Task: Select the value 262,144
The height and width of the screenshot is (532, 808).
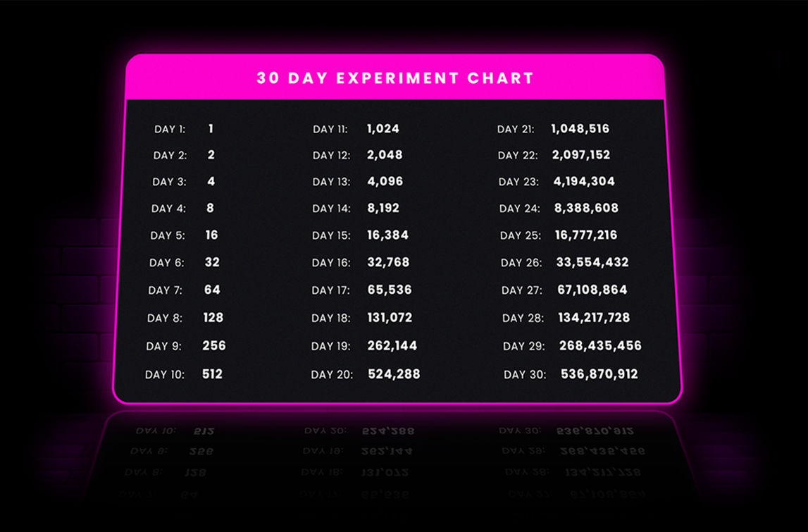Action: pos(392,345)
